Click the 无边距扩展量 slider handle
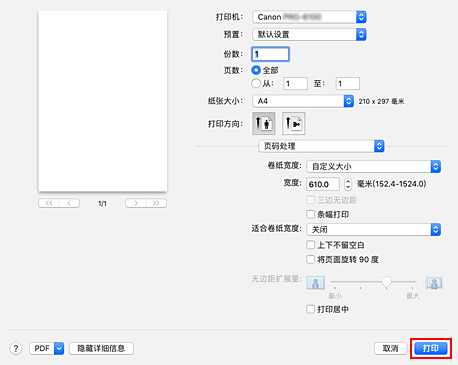This screenshot has height=365, width=458. click(386, 282)
